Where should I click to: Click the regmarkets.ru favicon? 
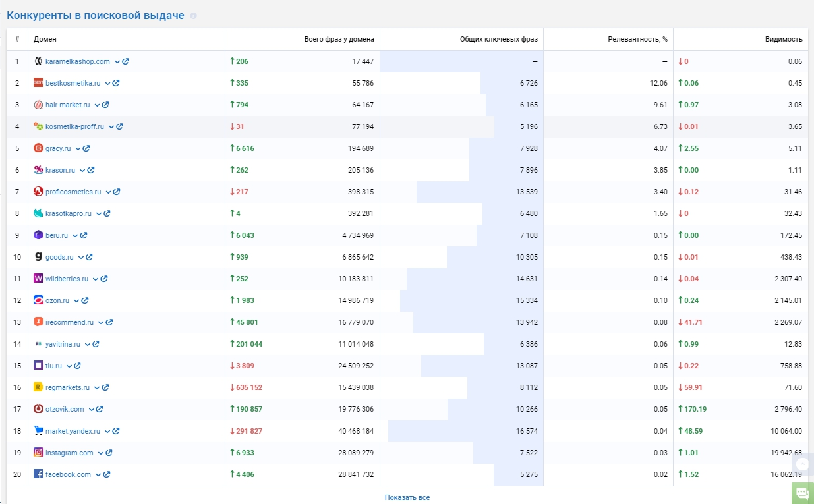pyautogui.click(x=38, y=387)
